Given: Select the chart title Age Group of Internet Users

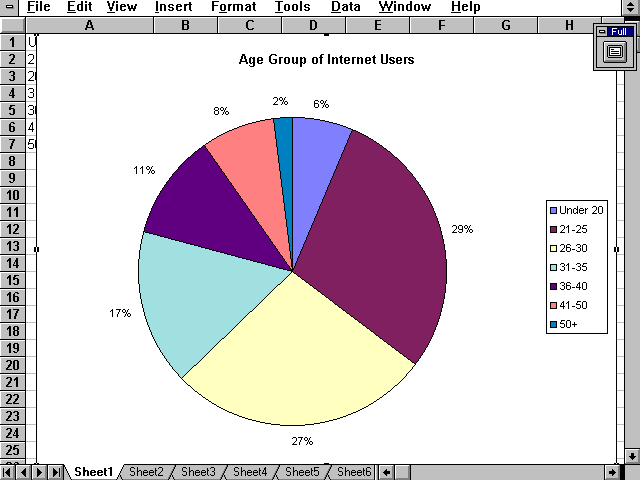Looking at the screenshot, I should [326, 60].
